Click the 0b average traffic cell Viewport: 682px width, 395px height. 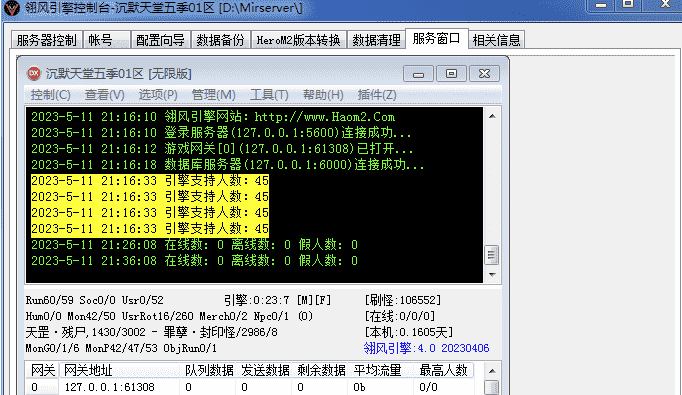click(x=359, y=387)
